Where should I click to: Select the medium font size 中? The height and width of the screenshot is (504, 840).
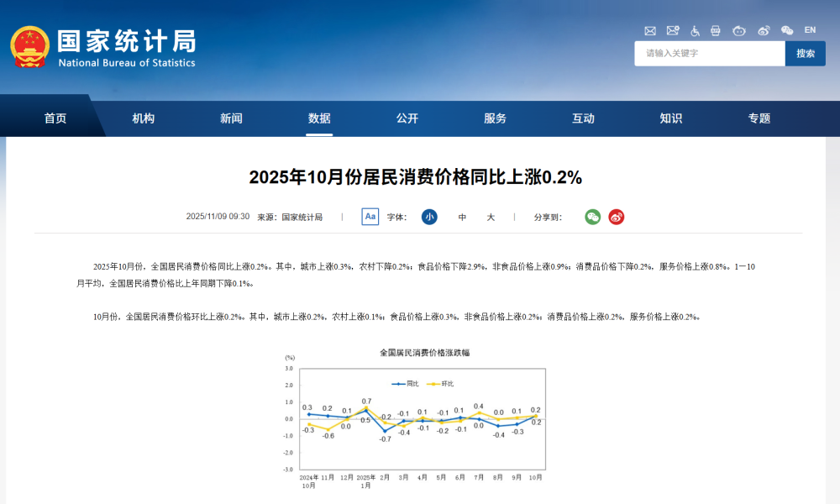coord(460,217)
